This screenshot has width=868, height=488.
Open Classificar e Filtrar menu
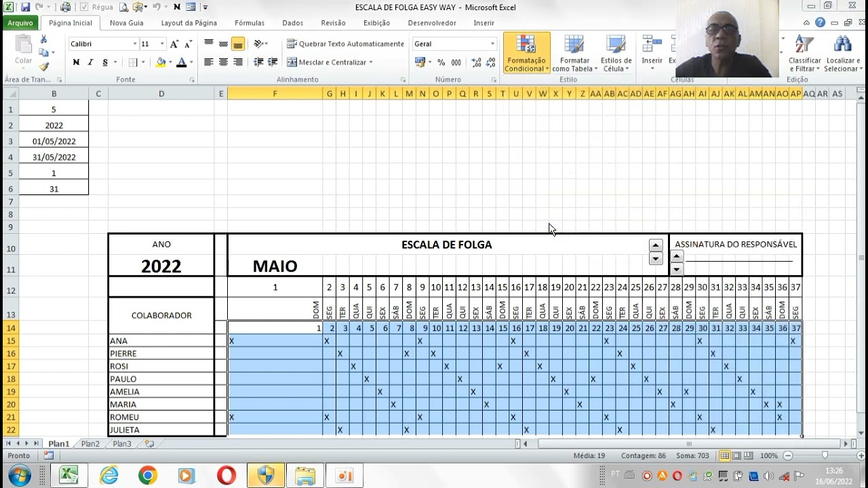click(x=805, y=54)
